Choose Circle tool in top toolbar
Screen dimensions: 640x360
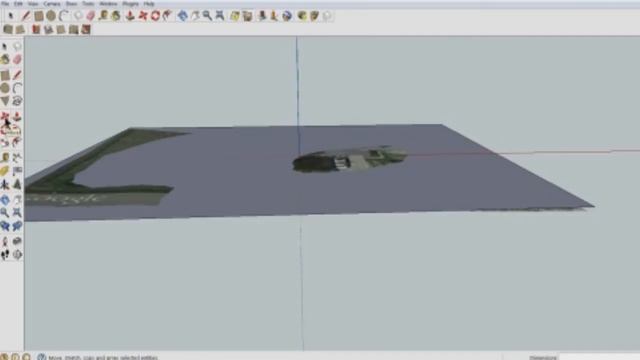[51, 16]
